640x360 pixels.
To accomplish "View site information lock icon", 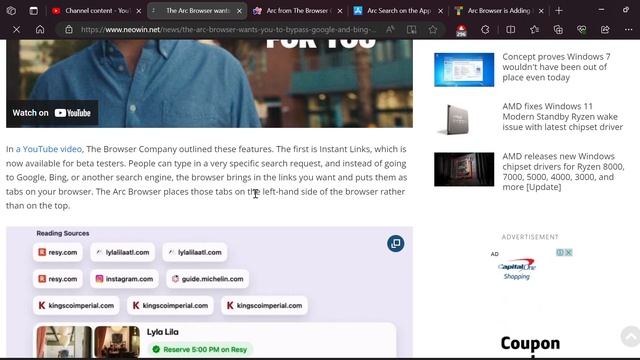I will pos(69,29).
